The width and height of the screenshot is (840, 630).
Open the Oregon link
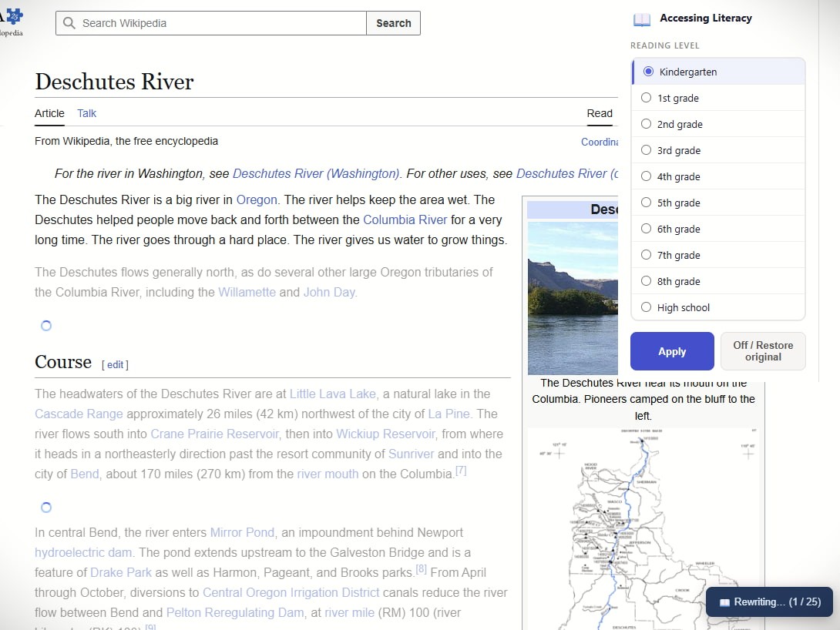click(257, 200)
